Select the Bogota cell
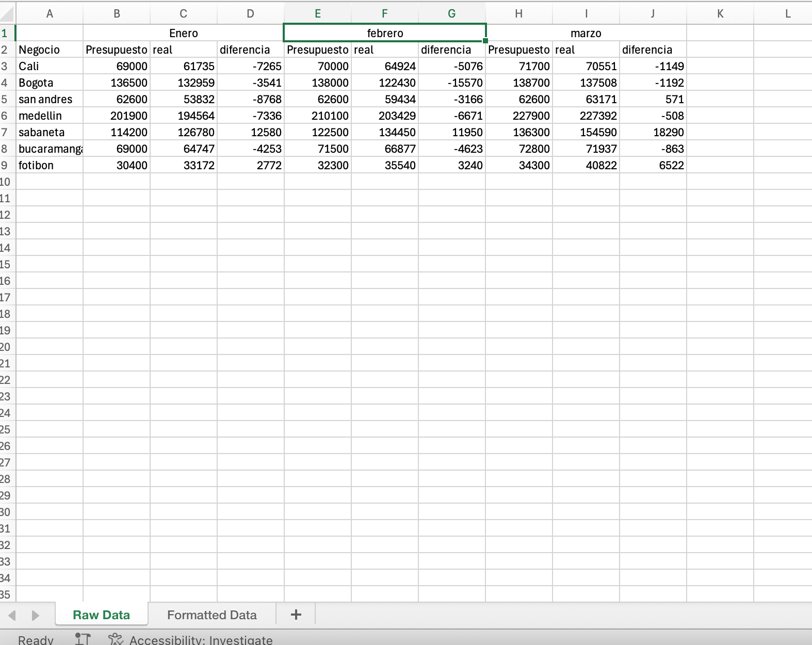The width and height of the screenshot is (812, 645). point(50,83)
